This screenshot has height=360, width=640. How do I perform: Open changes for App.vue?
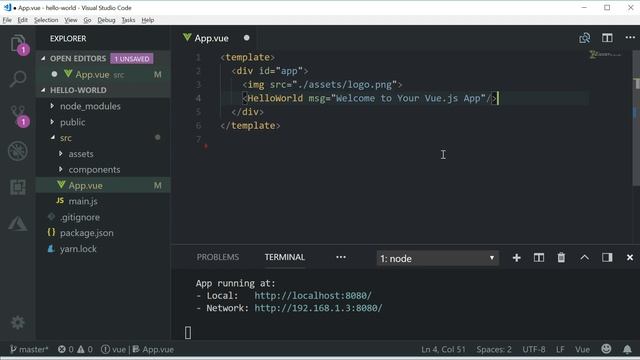coord(584,38)
